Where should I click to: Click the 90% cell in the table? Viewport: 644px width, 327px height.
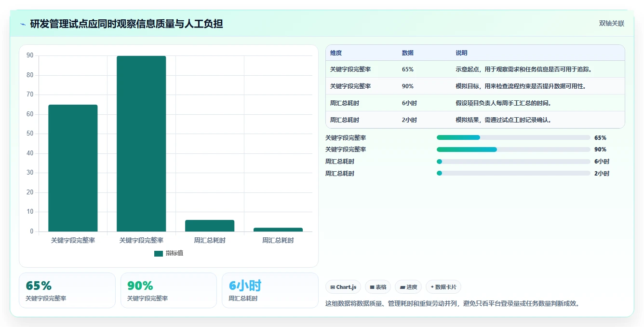(x=408, y=86)
